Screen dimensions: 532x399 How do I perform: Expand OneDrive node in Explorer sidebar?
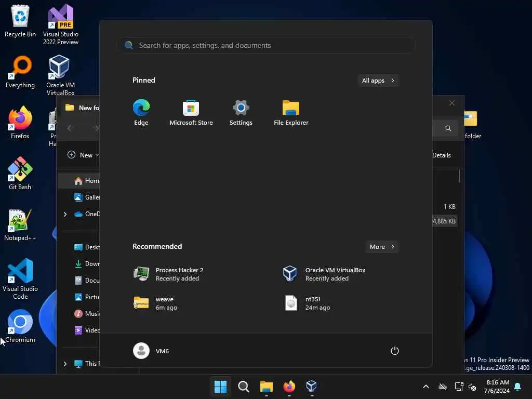(x=65, y=214)
